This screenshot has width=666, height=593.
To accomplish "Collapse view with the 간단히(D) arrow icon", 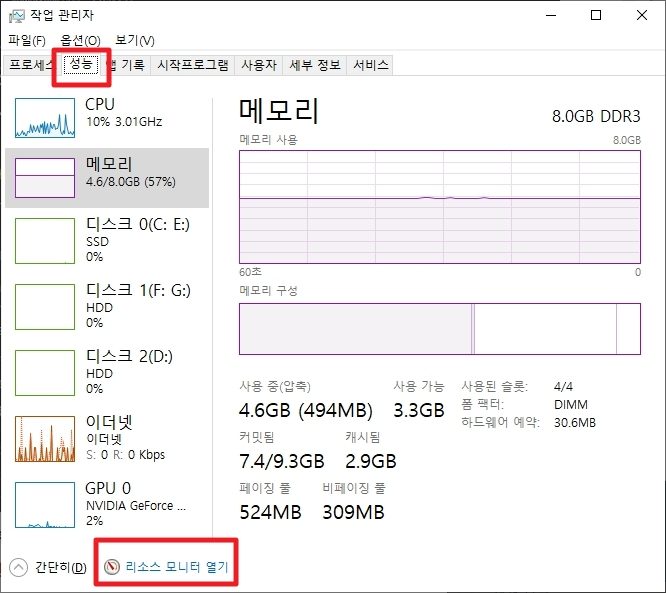I will tap(18, 567).
